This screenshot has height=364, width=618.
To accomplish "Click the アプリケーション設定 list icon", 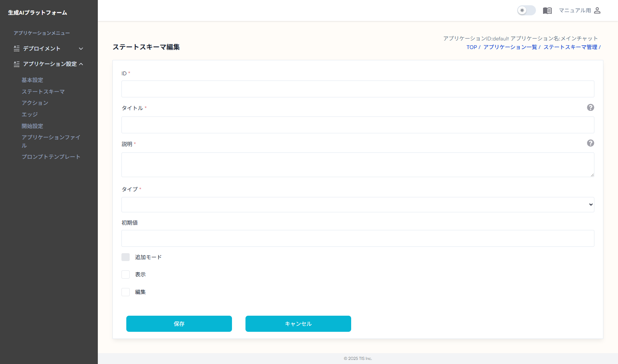I will click(x=16, y=64).
